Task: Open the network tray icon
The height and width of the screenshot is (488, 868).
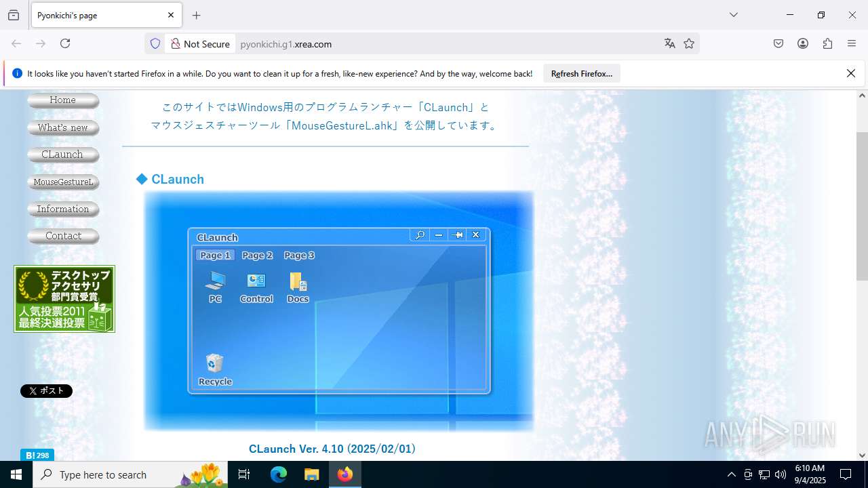Action: coord(764,474)
